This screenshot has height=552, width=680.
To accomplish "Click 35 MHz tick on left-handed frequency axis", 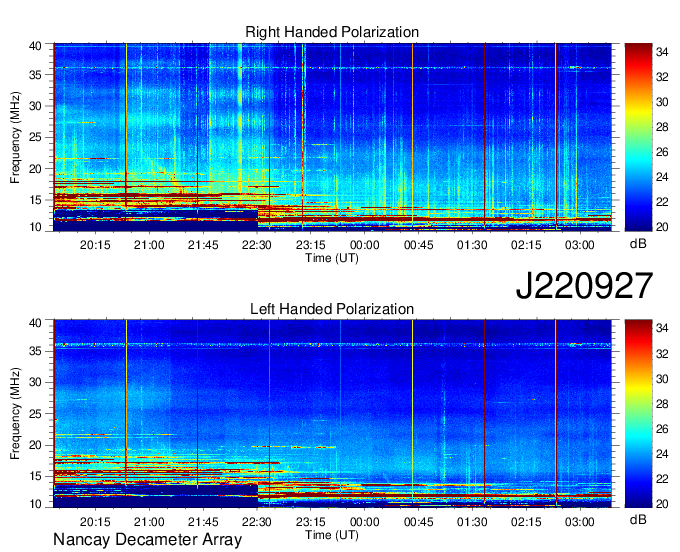I will [35, 351].
